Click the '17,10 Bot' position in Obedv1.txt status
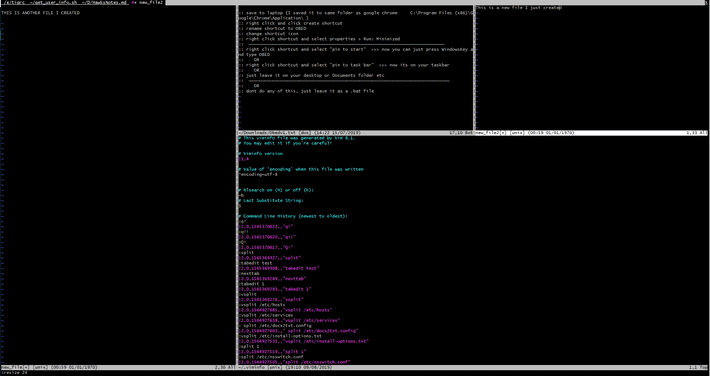Image resolution: width=710 pixels, height=376 pixels. (461, 133)
